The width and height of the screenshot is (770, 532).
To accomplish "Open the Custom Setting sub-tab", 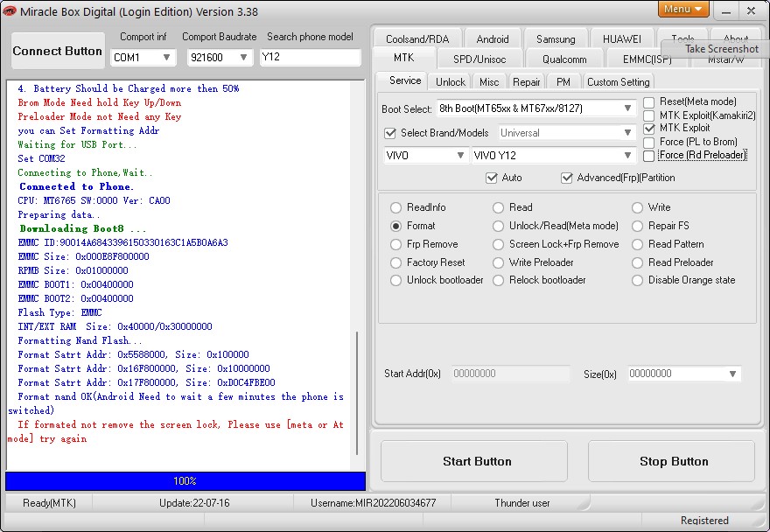I will [619, 82].
